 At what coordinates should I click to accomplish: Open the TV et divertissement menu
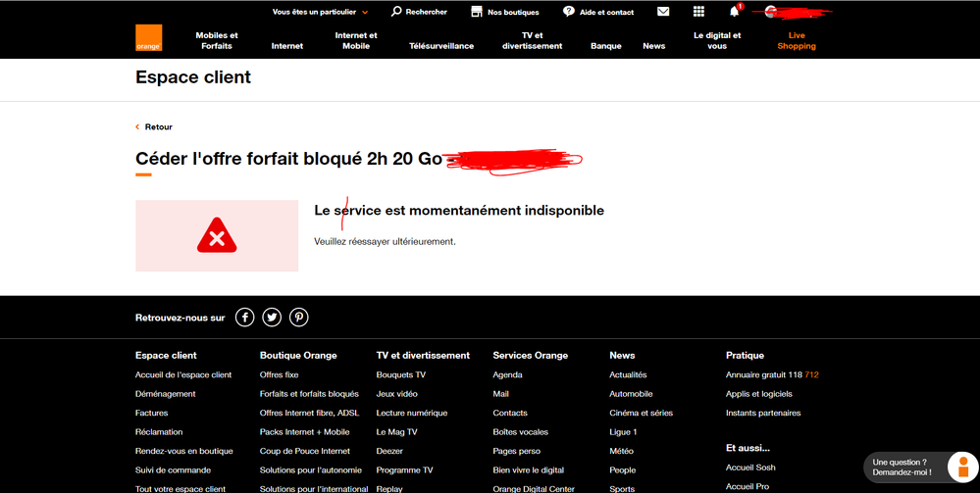532,40
